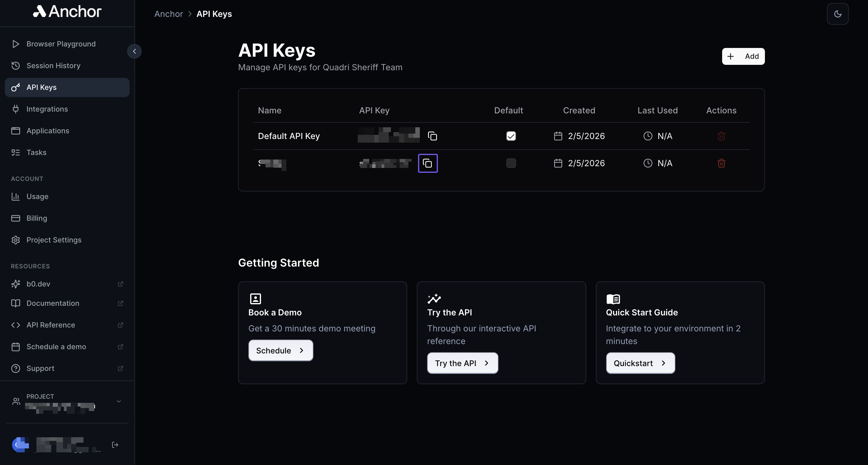868x465 pixels.
Task: Open the Quickstart guide button
Action: 640,363
